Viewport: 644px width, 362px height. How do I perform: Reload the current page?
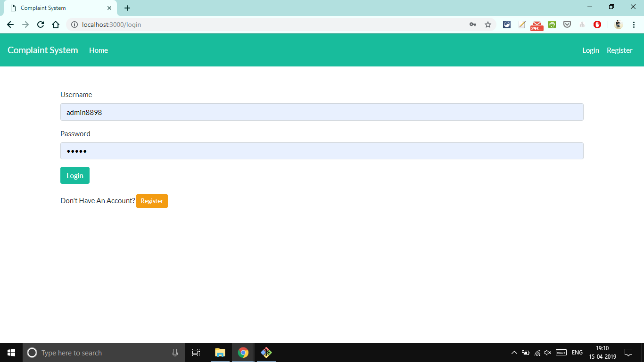click(41, 25)
